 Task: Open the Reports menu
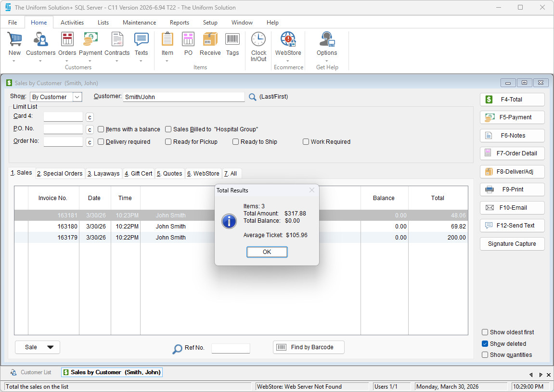pyautogui.click(x=179, y=23)
